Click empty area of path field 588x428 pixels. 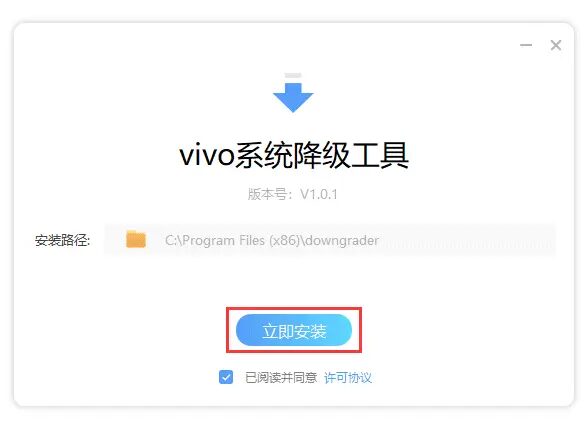tap(467, 240)
